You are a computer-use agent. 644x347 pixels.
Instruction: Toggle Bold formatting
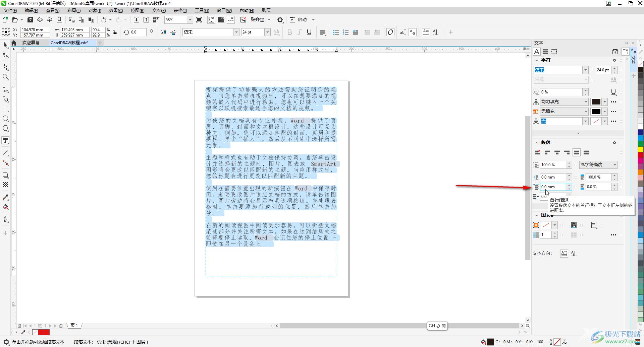pyautogui.click(x=289, y=32)
